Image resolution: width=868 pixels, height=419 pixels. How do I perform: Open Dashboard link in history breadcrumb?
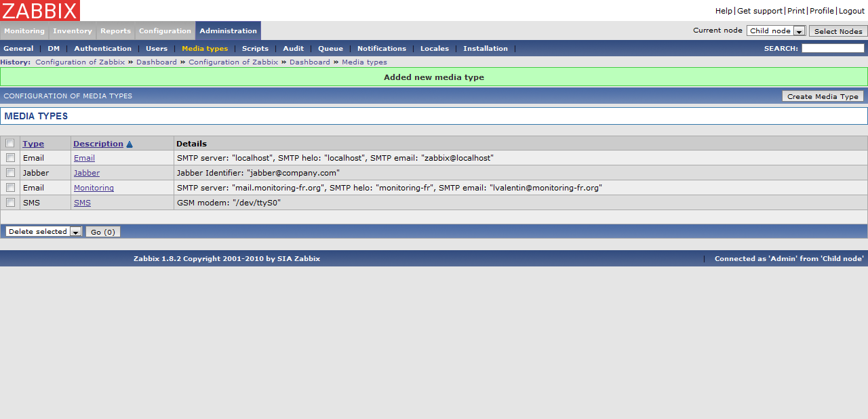pyautogui.click(x=157, y=62)
